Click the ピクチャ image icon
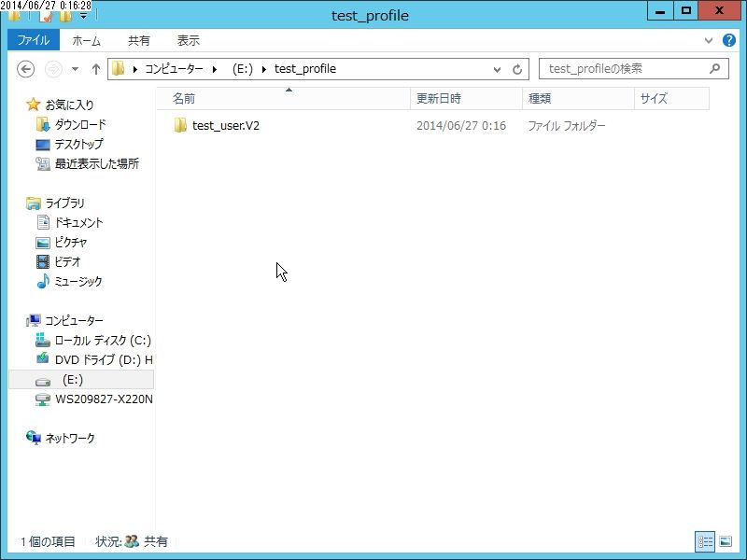 43,243
